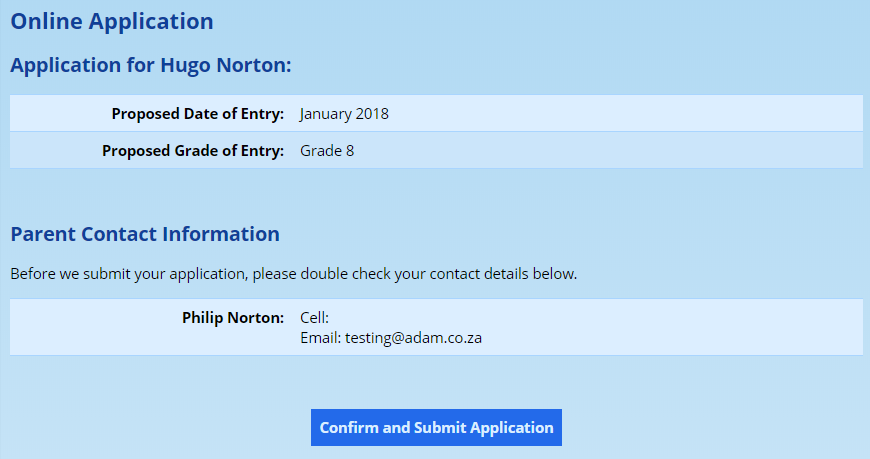Select the testing@adam.co.za email address
This screenshot has height=459, width=870.
(414, 338)
